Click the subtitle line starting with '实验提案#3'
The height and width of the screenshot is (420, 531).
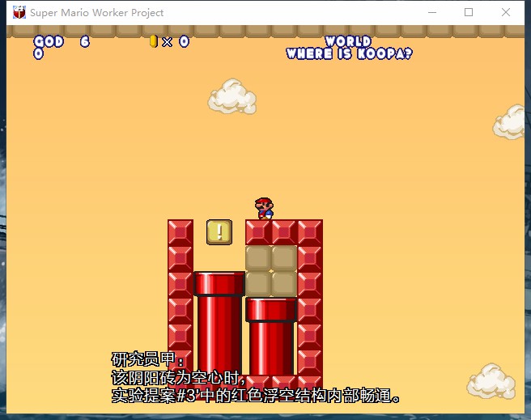(x=256, y=395)
